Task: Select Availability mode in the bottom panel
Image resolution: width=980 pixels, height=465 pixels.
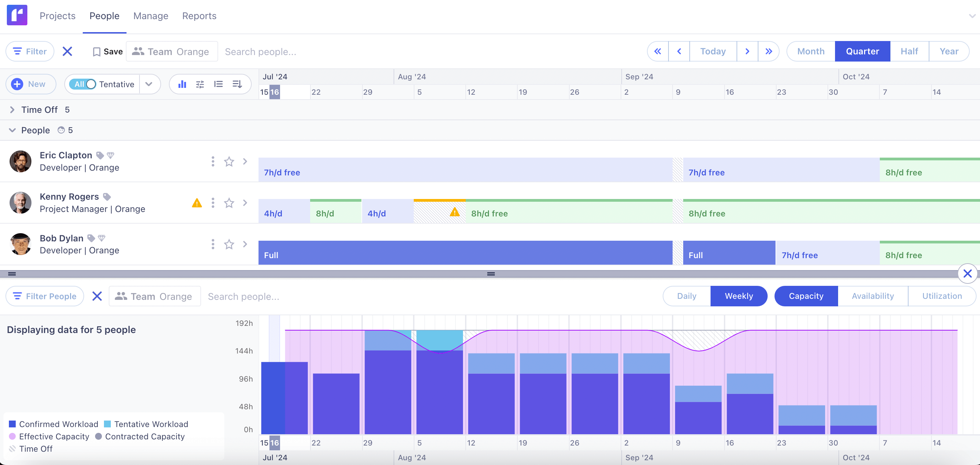Action: [x=872, y=296]
